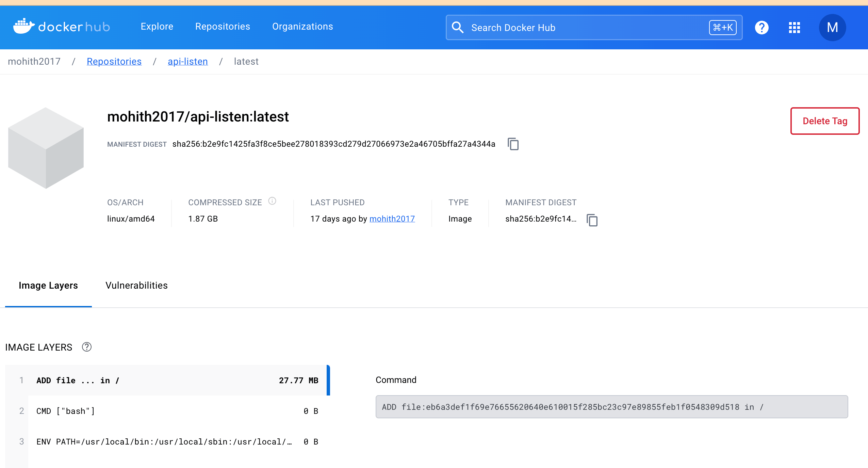The height and width of the screenshot is (468, 868).
Task: Open the M user avatar menu
Action: pos(832,27)
